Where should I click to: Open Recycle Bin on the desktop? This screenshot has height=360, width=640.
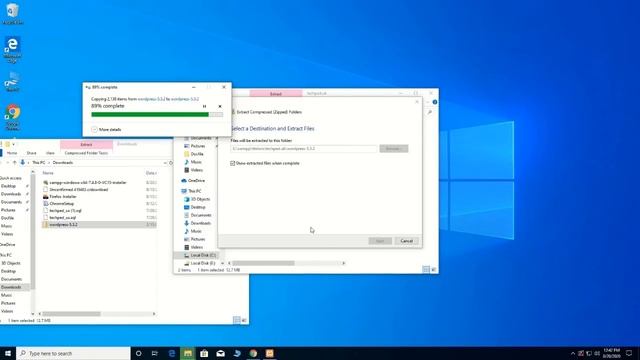tap(13, 13)
